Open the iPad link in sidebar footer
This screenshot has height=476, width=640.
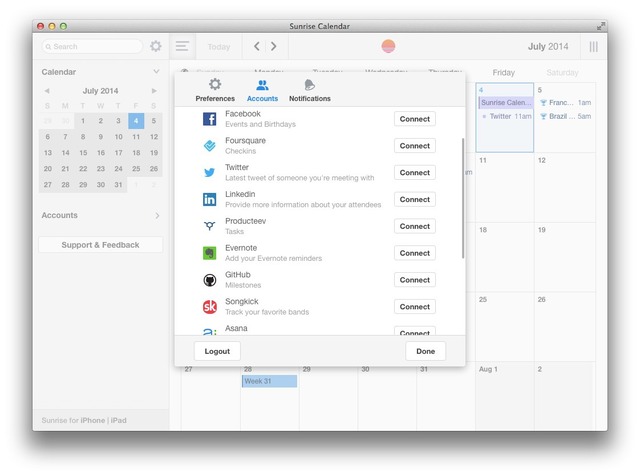[118, 420]
